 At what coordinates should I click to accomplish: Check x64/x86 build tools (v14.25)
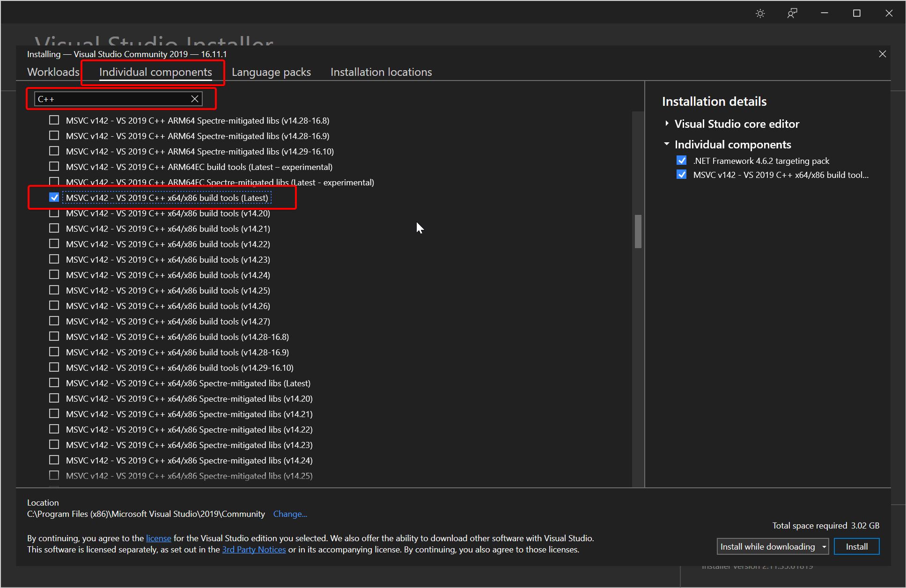pyautogui.click(x=54, y=290)
